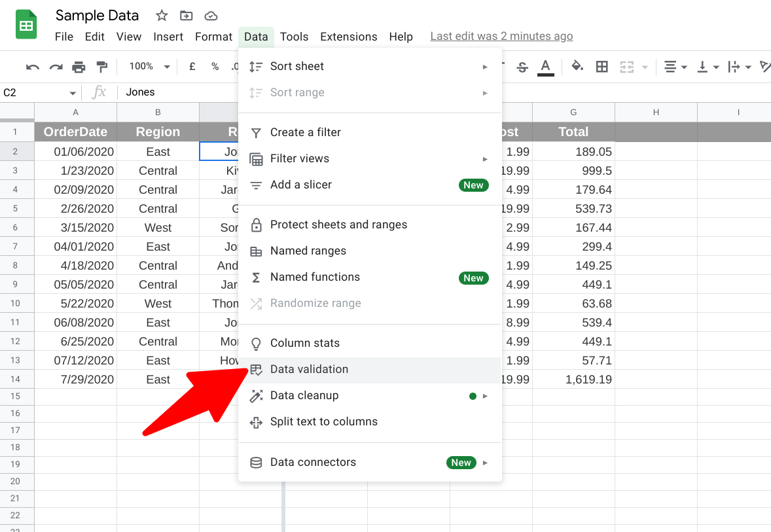Check document cloud save status

211,15
